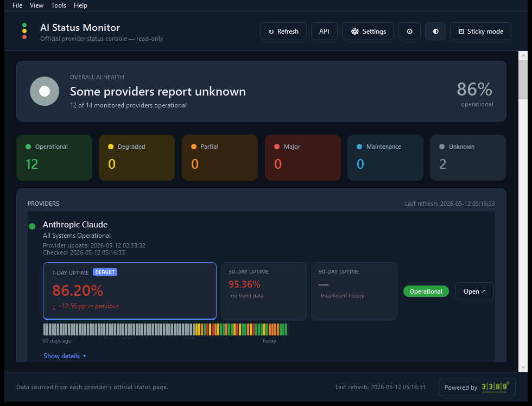Click the 90 days ago label

tap(57, 340)
